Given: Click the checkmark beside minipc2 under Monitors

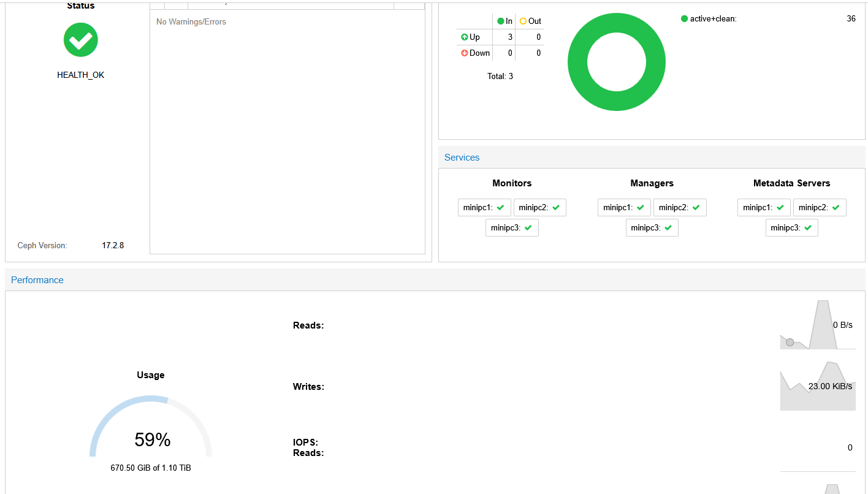Looking at the screenshot, I should [x=556, y=208].
